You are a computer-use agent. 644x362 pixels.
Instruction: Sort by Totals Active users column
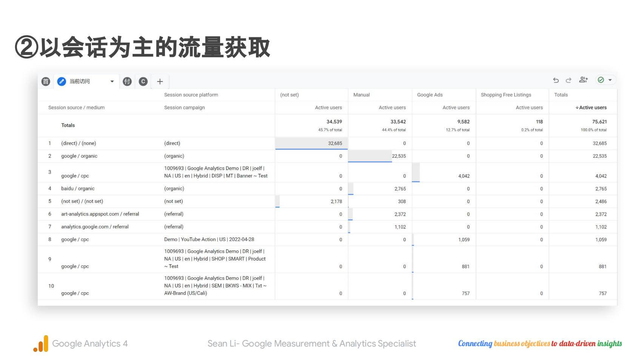591,107
